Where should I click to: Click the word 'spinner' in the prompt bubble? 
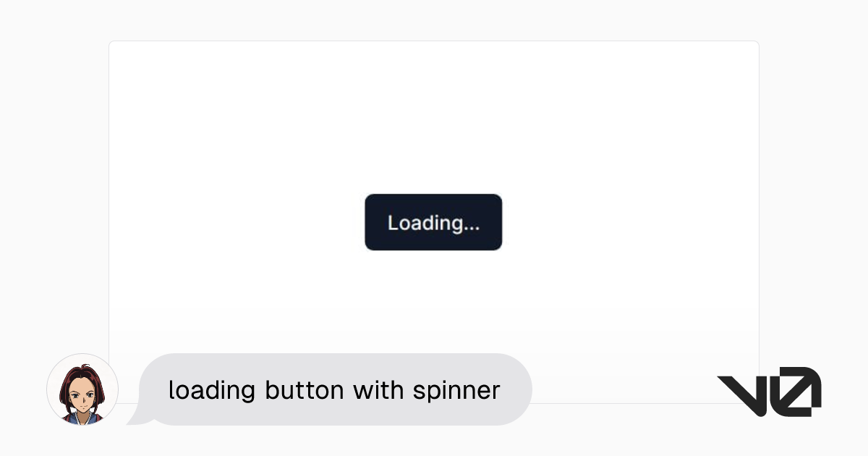coord(457,391)
